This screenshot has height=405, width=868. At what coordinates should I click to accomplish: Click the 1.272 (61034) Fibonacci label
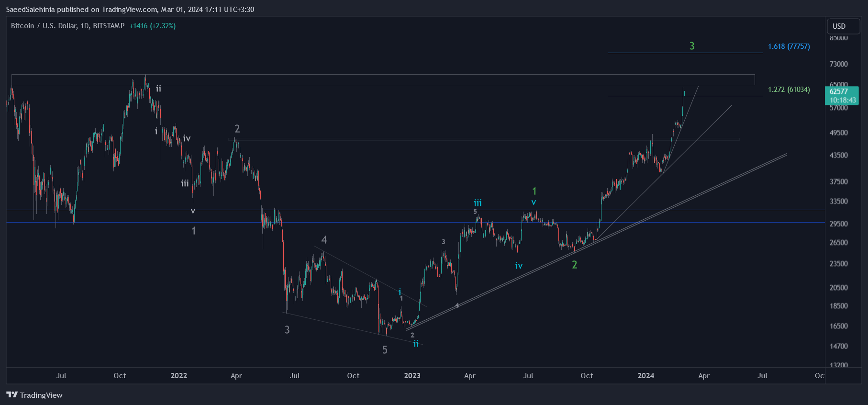click(789, 90)
